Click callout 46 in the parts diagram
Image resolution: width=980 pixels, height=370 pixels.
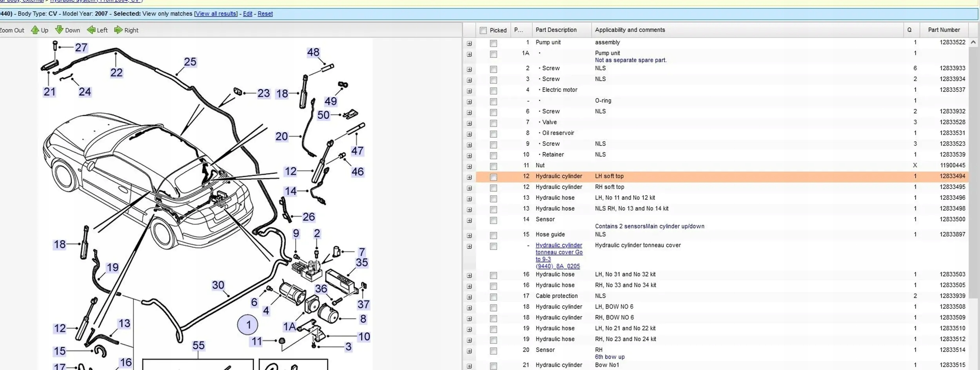point(358,171)
